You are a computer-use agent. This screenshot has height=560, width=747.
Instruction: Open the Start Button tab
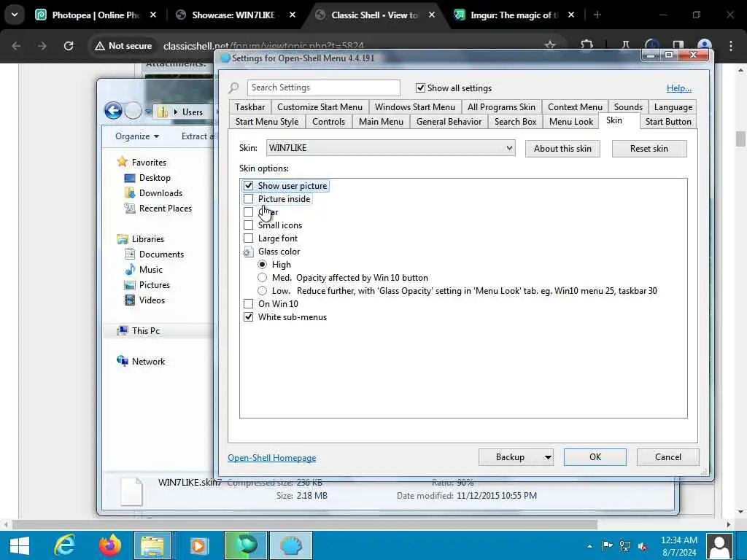click(668, 122)
